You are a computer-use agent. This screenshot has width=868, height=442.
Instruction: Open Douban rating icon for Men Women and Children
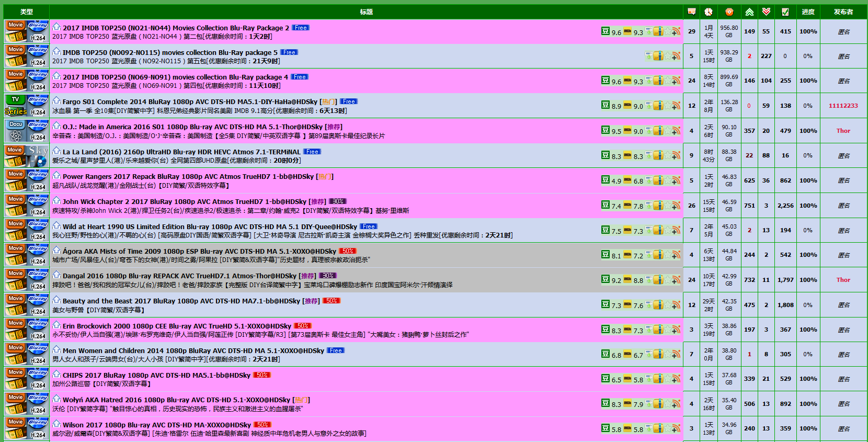606,354
